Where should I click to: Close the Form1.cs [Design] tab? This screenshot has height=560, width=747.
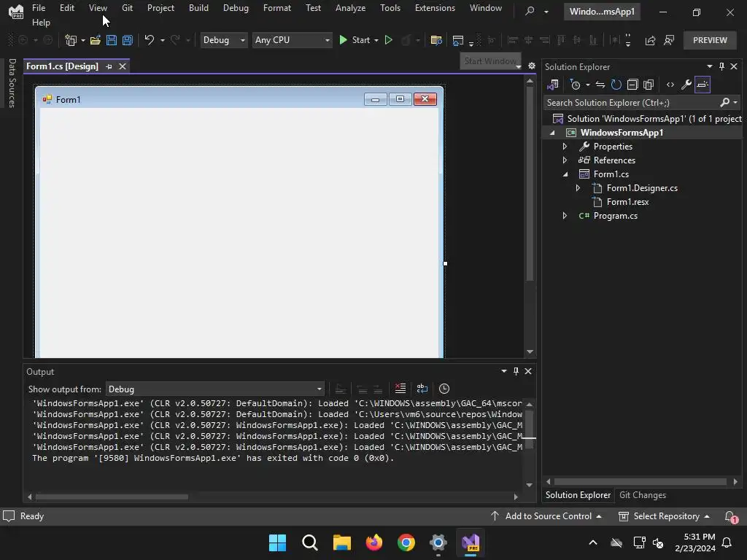coord(123,66)
